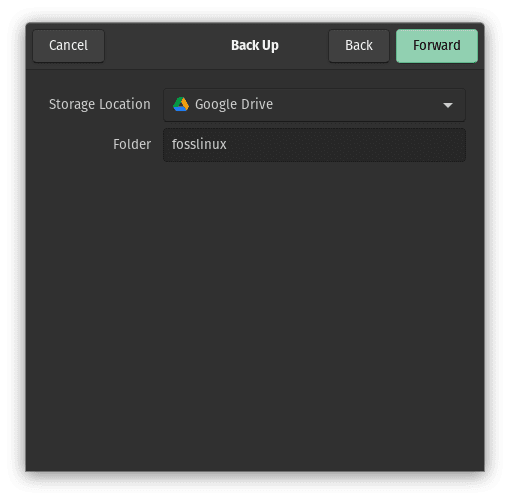Click the Cancel button

(x=68, y=46)
